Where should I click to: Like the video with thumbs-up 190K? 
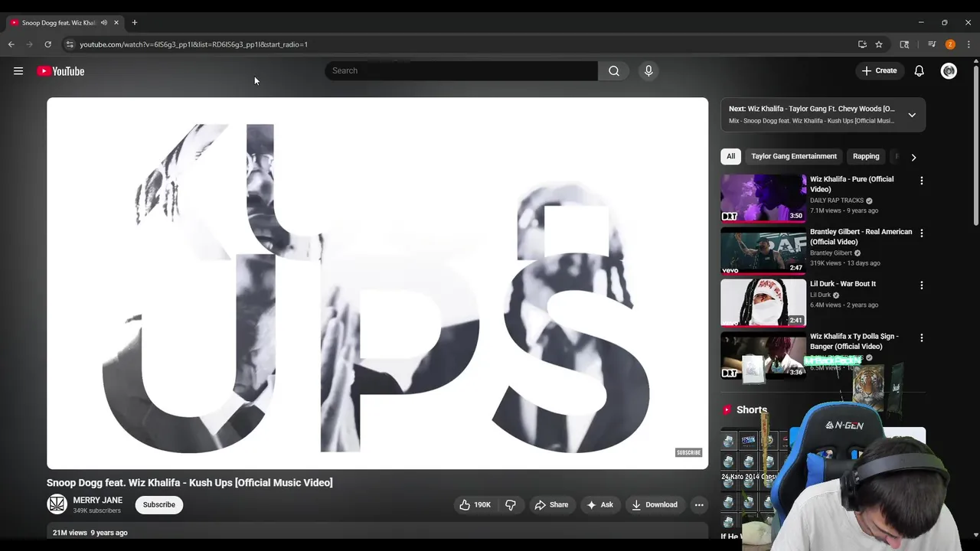(x=475, y=505)
